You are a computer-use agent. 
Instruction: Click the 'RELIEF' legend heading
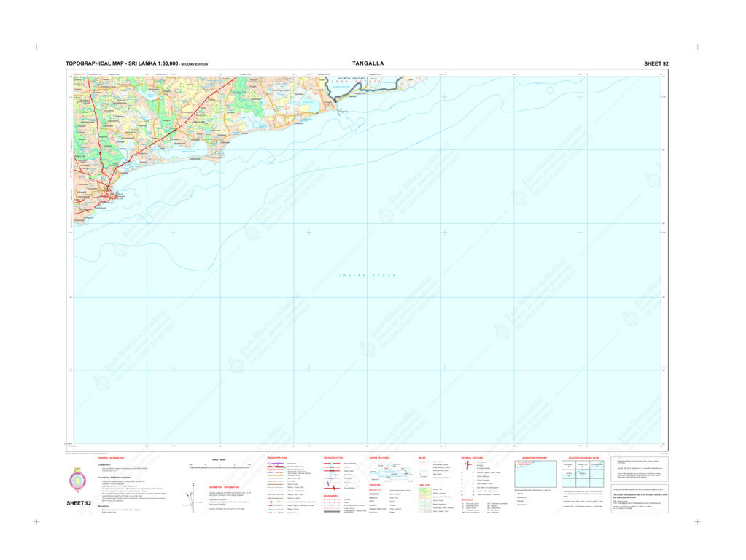pos(421,458)
